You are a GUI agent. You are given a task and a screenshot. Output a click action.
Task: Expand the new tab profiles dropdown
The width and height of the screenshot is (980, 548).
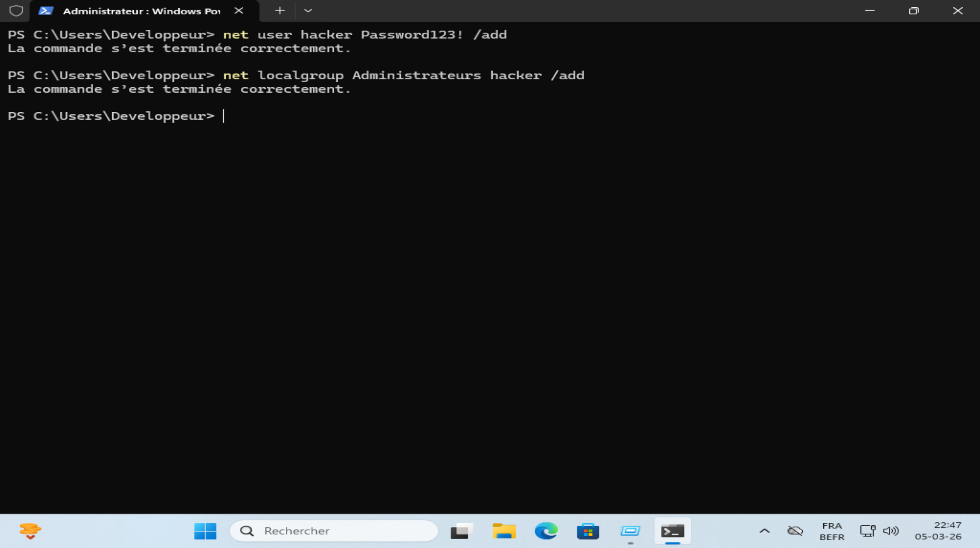308,11
